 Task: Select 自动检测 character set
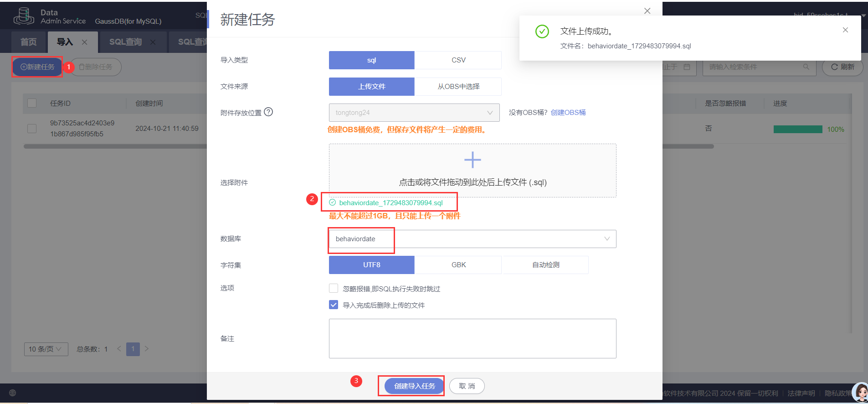point(545,265)
